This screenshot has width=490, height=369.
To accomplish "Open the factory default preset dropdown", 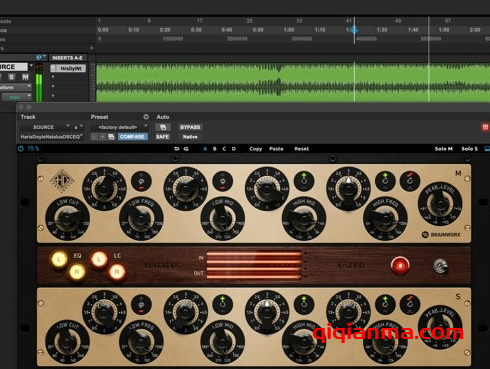I will [x=119, y=127].
